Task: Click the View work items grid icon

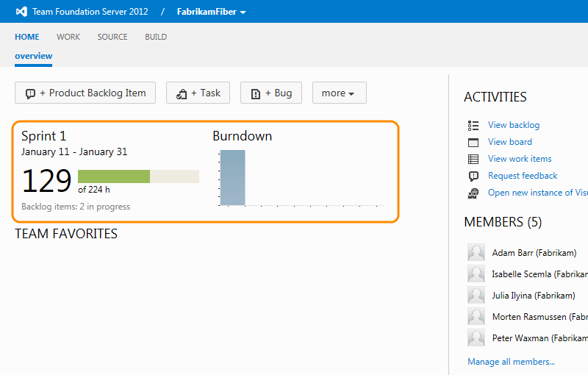Action: 473,159
